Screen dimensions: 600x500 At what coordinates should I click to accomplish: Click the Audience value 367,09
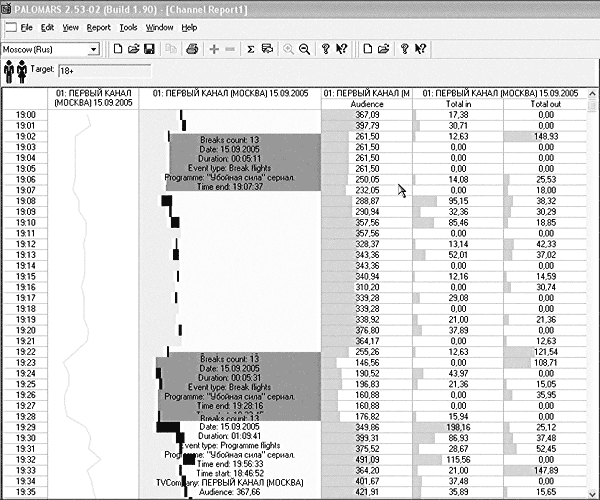pos(367,115)
